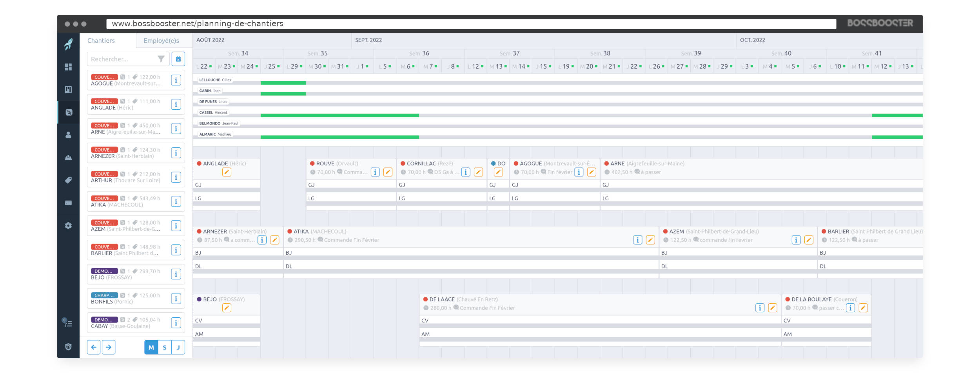Edit the CORNILLAC (Rezé) planning card
This screenshot has width=980, height=373.
pos(478,172)
